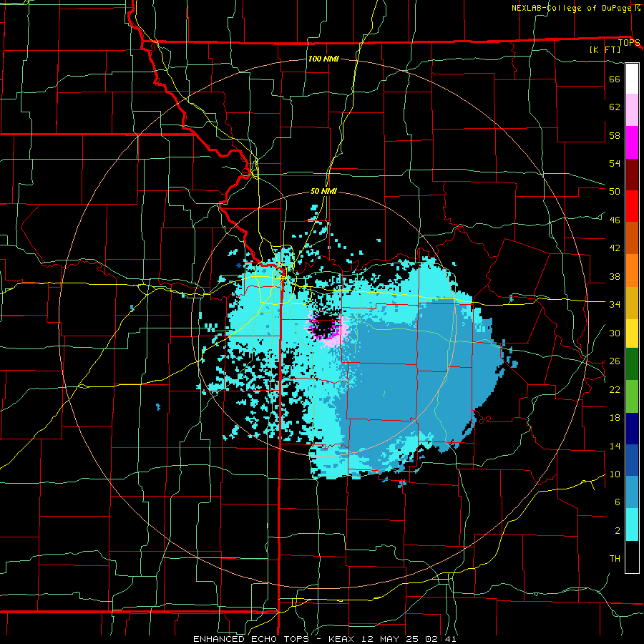Click the legend value '34'
Viewport: 644px width, 644px height.
(x=615, y=304)
